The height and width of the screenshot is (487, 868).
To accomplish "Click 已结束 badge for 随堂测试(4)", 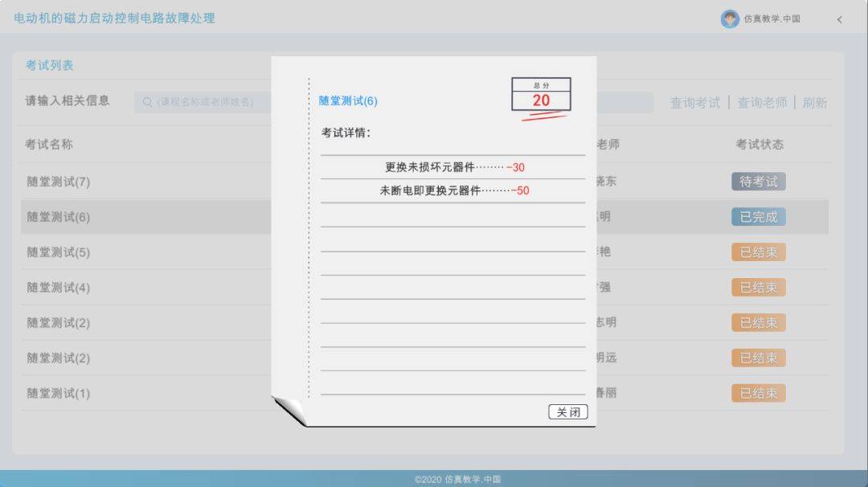I will coord(759,288).
